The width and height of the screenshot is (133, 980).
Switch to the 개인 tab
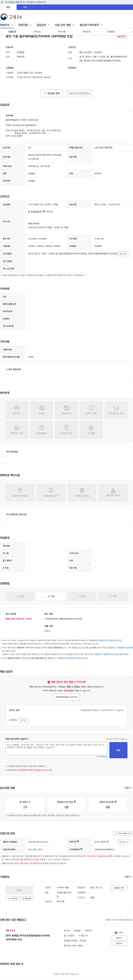point(8,7)
